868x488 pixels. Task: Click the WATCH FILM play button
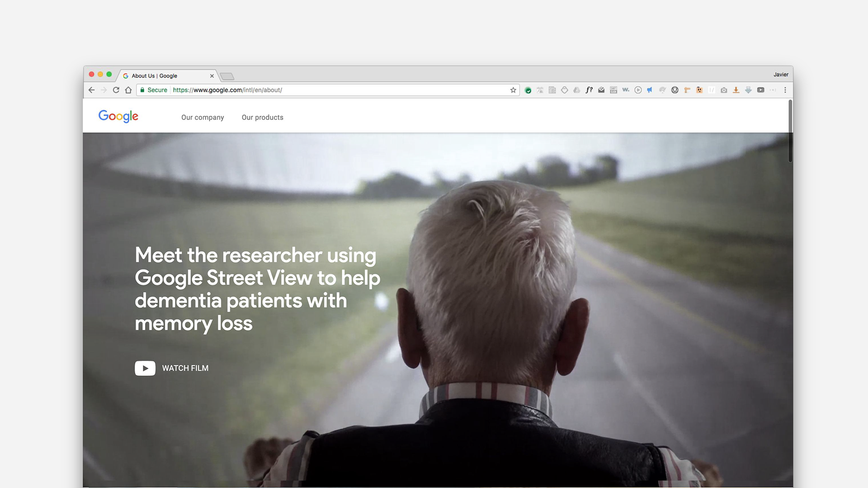click(145, 368)
